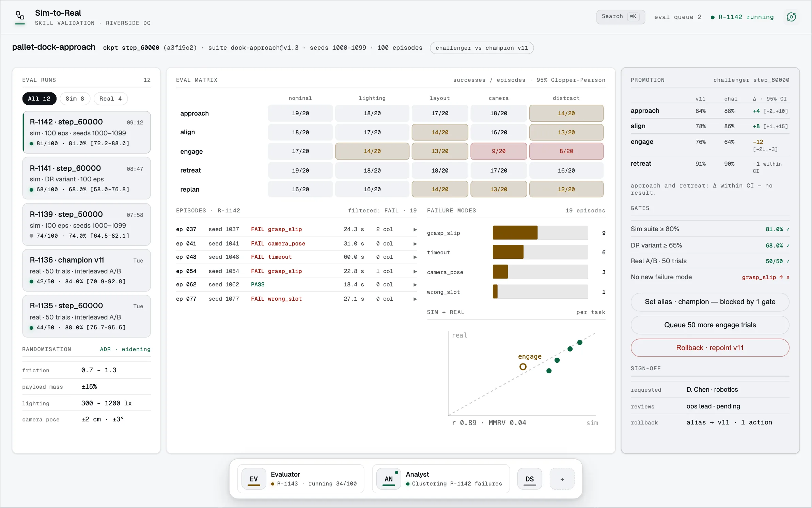Filter eval runs to Sim 8

point(75,99)
